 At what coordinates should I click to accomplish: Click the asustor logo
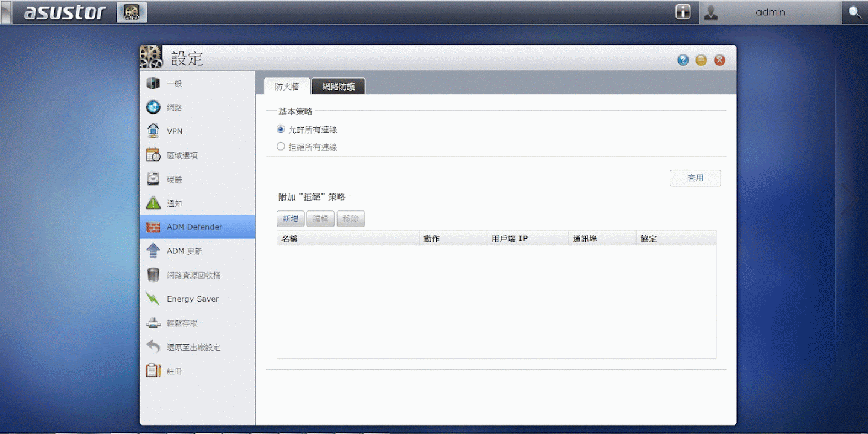(65, 12)
